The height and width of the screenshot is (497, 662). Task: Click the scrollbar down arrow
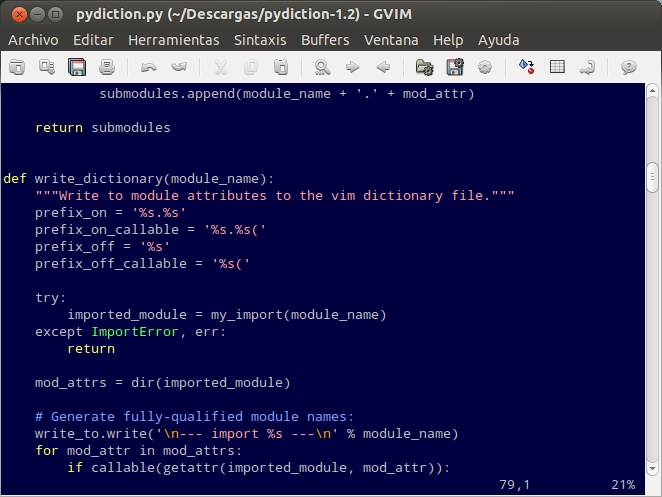click(x=652, y=468)
